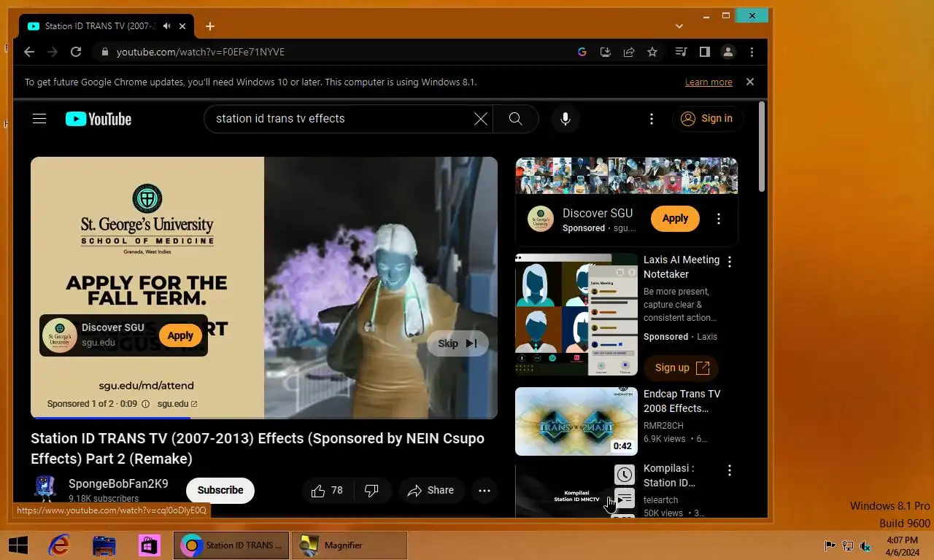Open options for Kompilasi Station ID video
The width and height of the screenshot is (934, 560).
[729, 470]
